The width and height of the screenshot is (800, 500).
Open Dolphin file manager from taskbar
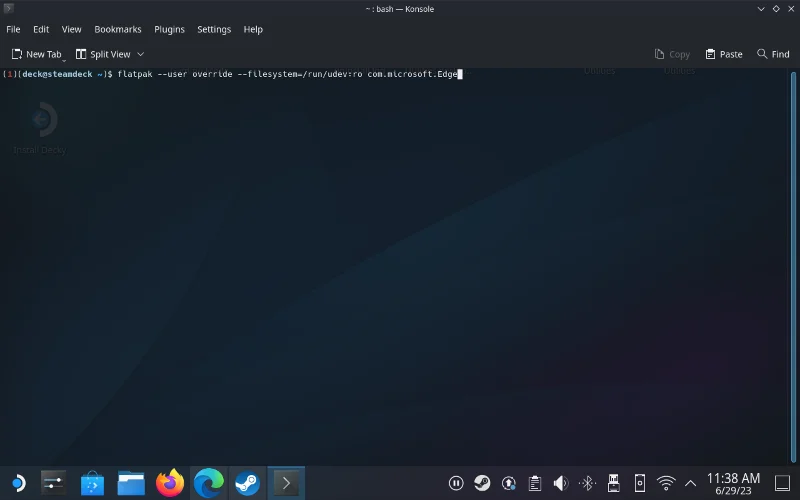pos(131,483)
